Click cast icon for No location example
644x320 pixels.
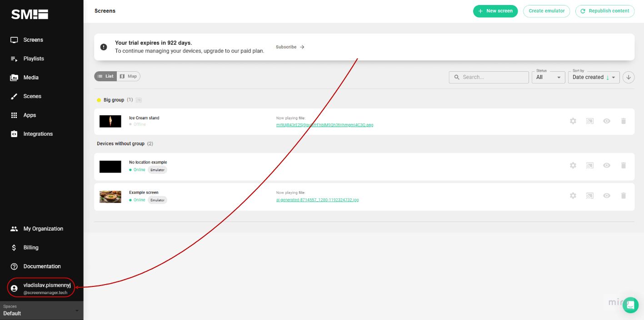coord(590,166)
